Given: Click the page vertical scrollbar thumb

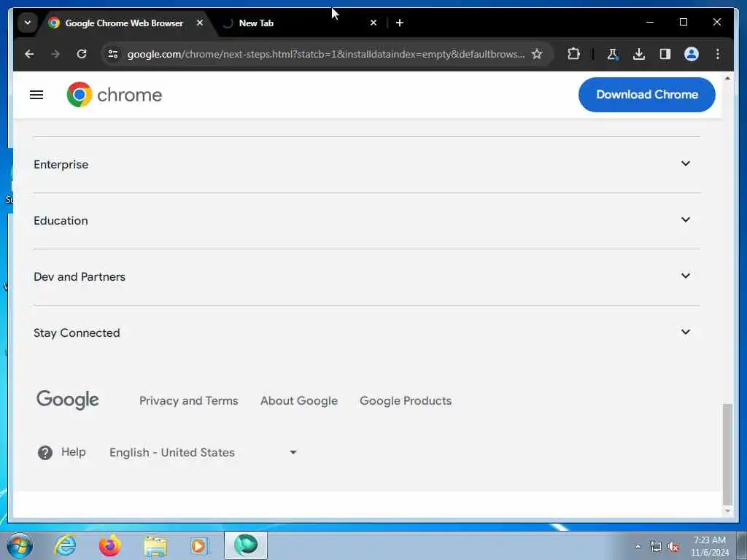Looking at the screenshot, I should click(727, 454).
